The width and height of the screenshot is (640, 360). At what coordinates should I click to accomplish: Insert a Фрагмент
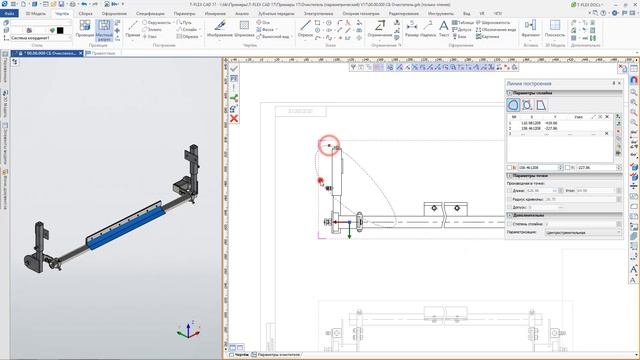(530, 29)
